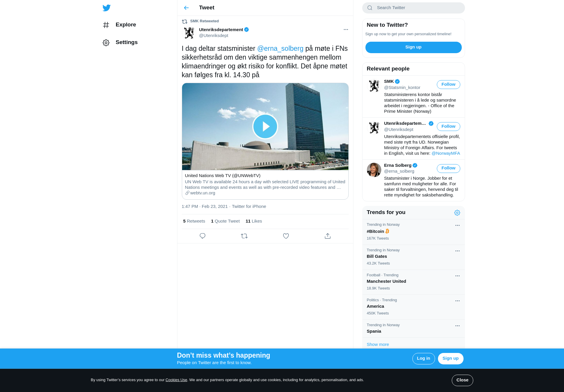Click the verified badge next to SMK
The image size is (564, 392).
[397, 82]
